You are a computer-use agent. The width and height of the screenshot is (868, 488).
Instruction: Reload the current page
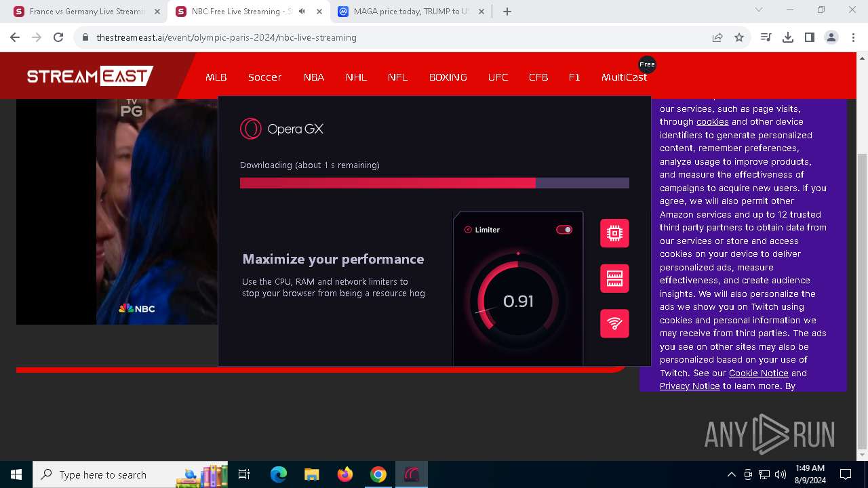(58, 37)
